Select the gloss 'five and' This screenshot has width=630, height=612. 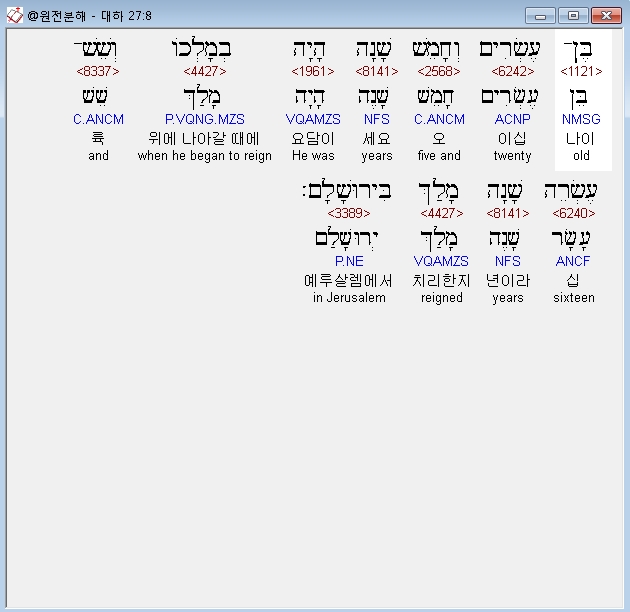pyautogui.click(x=439, y=156)
